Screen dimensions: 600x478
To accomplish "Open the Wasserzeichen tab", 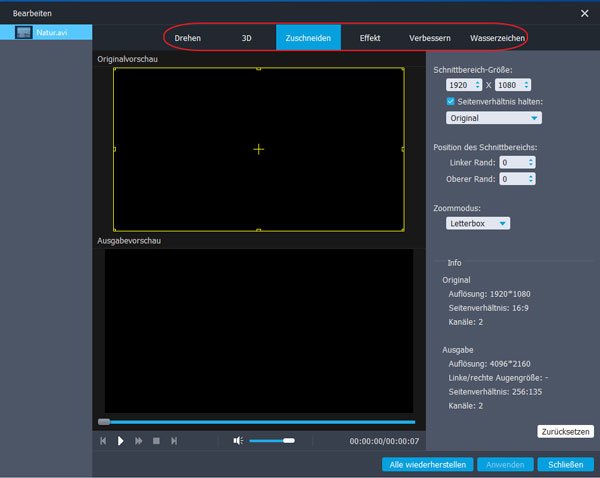I will coord(497,38).
